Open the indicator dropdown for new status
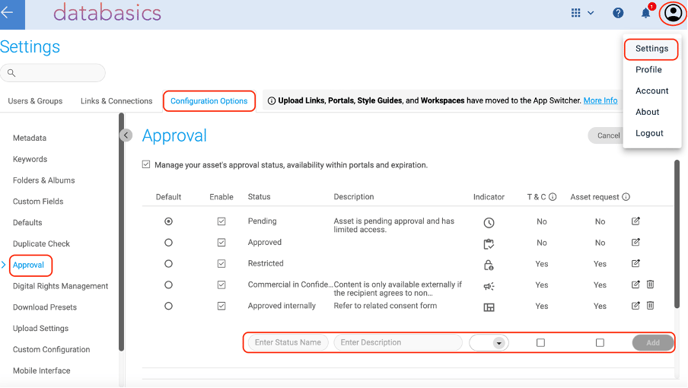 498,343
